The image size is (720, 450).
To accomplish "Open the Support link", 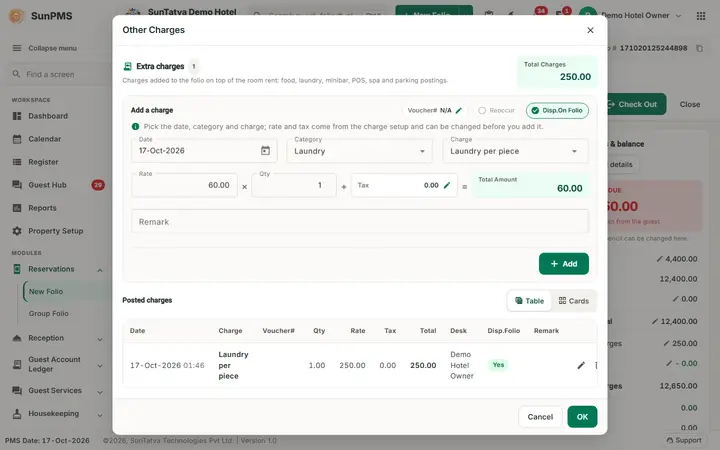I will 683,440.
